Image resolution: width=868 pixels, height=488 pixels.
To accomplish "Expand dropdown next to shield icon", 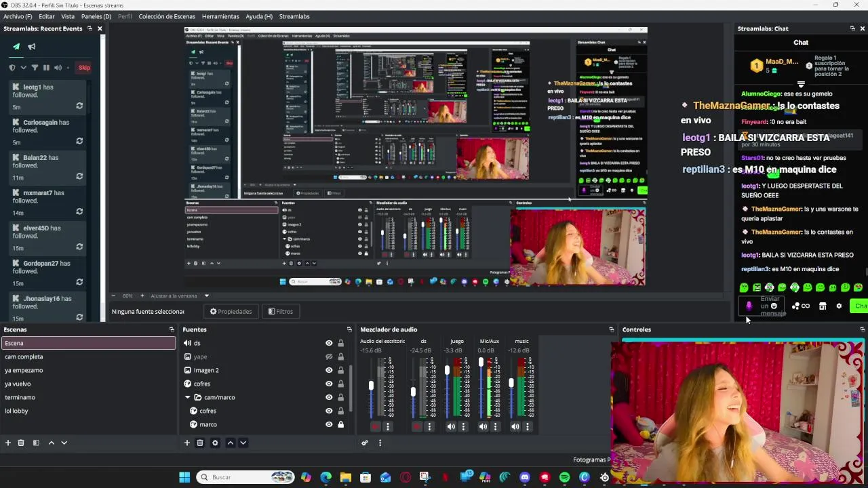I will point(23,68).
